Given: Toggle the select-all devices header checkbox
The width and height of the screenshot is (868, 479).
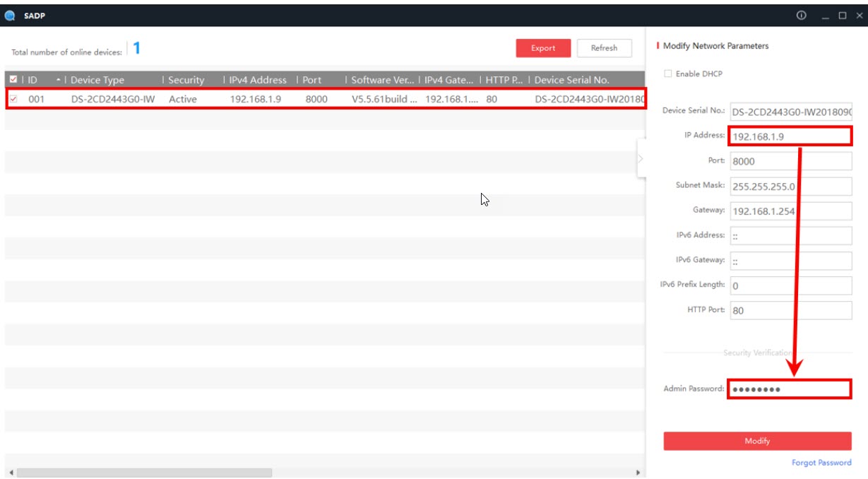Looking at the screenshot, I should tap(13, 80).
